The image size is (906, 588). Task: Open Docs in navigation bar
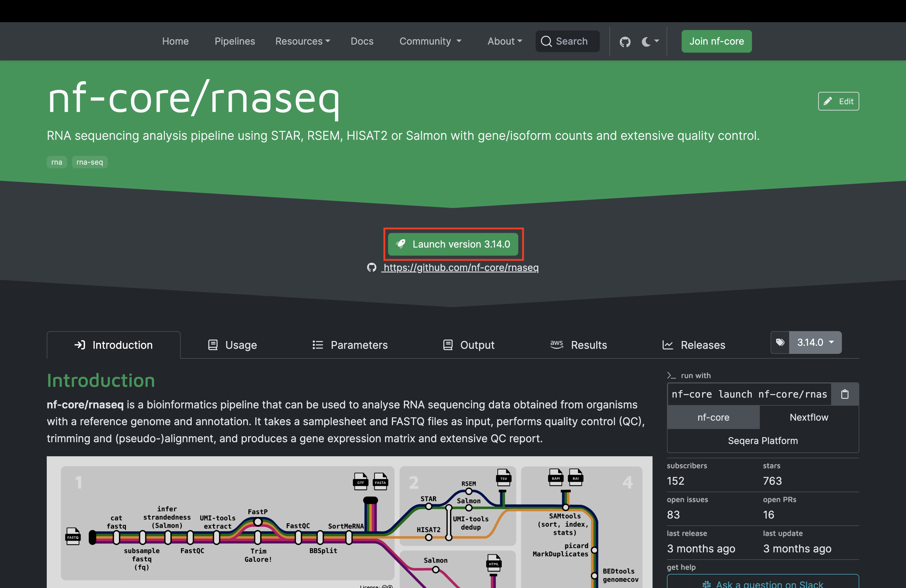click(362, 41)
